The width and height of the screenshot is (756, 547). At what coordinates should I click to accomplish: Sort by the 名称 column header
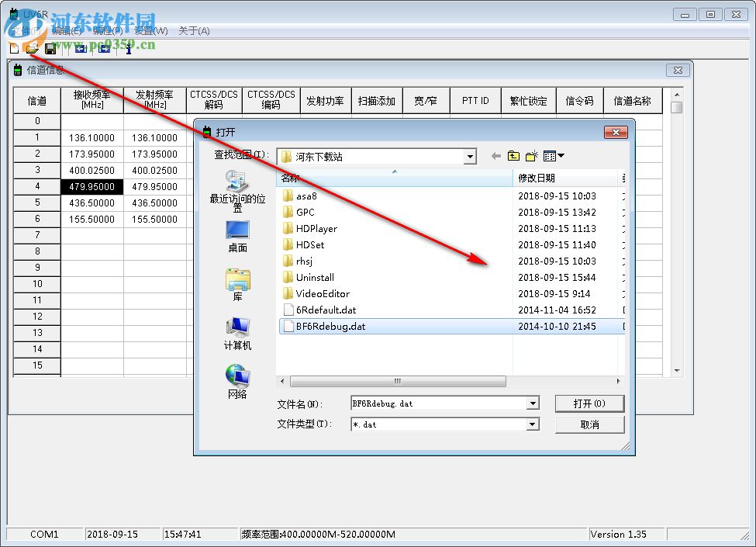tap(395, 178)
